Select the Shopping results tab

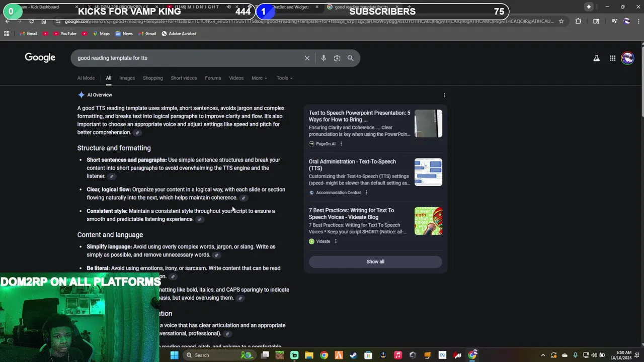pyautogui.click(x=153, y=78)
